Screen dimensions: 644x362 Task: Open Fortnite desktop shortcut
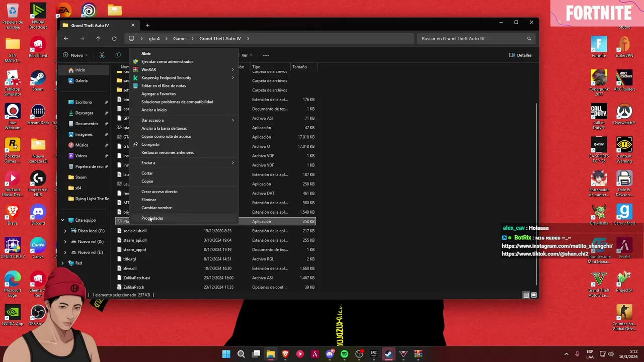coord(599,47)
